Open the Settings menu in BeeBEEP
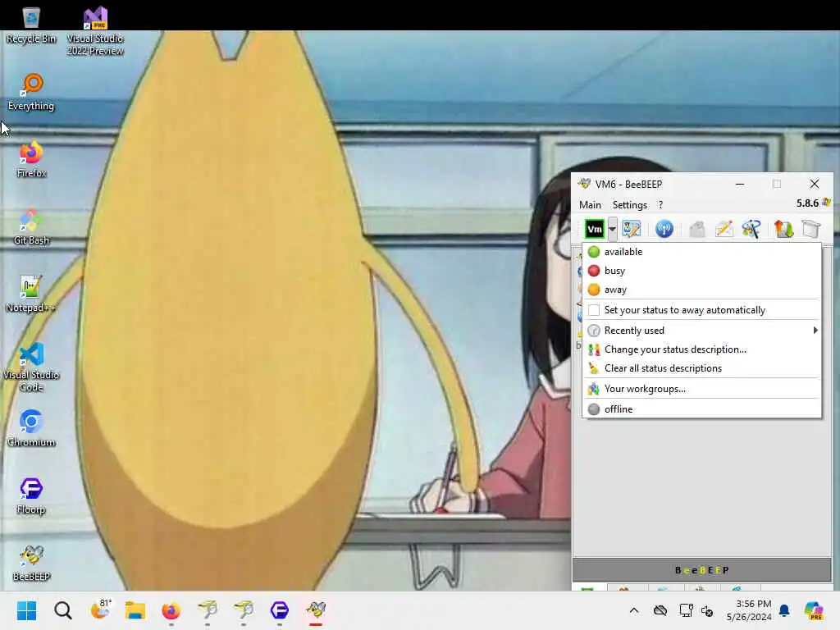The width and height of the screenshot is (840, 630). click(x=629, y=204)
